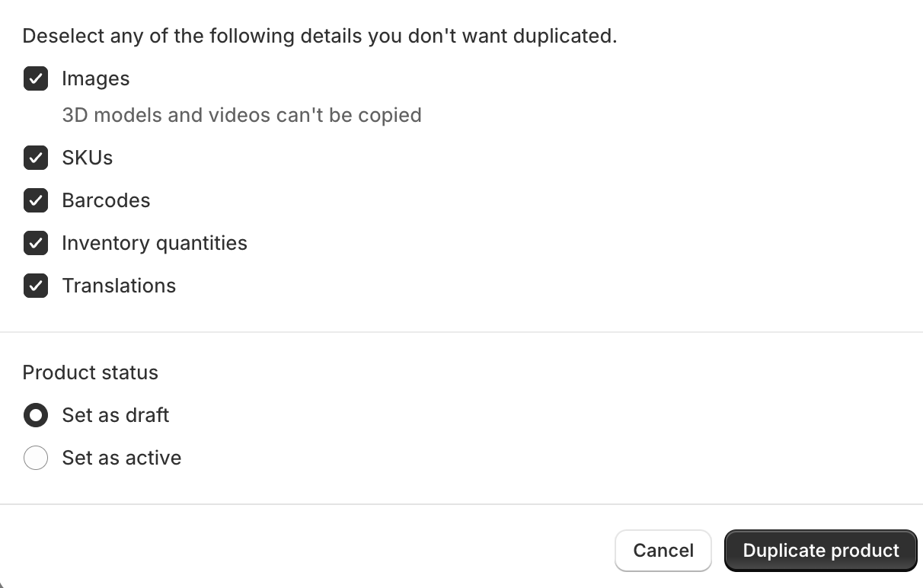Click the Barcodes label text

pos(106,200)
